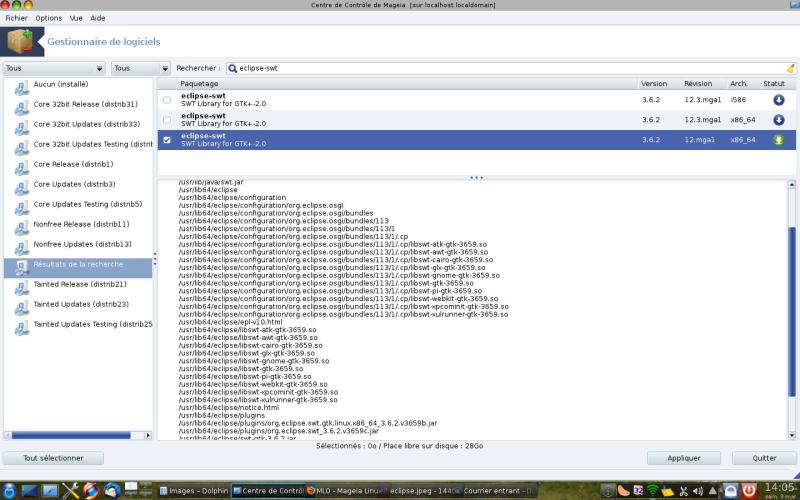Click the scroll-right arrow of the media list
The width and height of the screenshot is (800, 500).
148,435
